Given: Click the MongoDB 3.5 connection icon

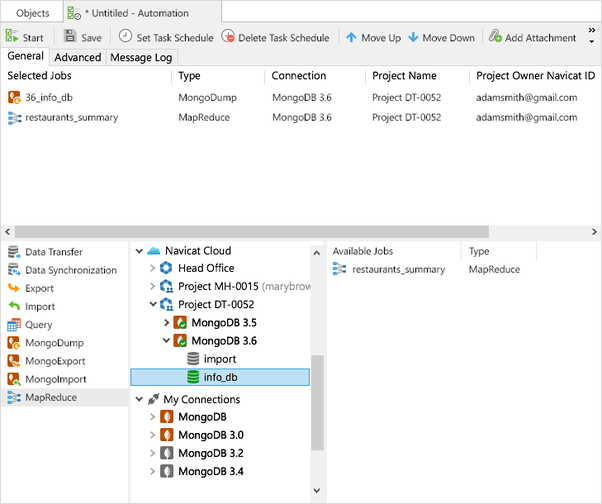Looking at the screenshot, I should coord(180,322).
